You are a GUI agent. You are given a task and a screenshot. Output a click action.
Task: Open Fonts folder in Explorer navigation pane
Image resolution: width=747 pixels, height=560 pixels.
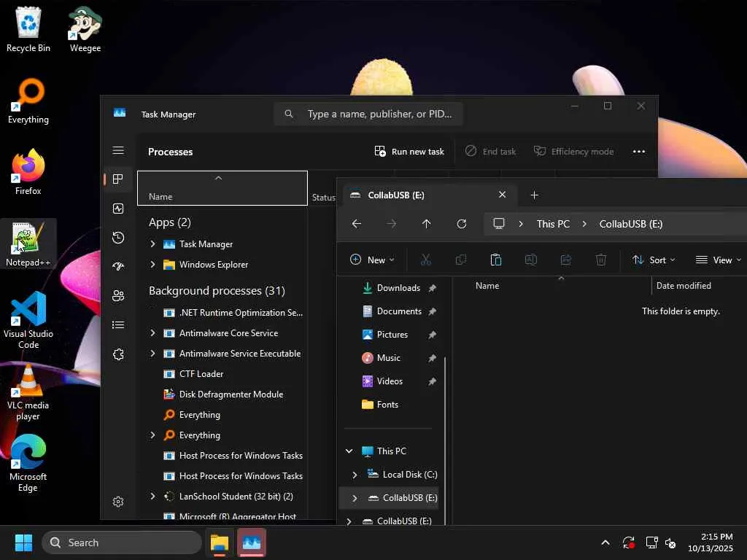(x=387, y=405)
